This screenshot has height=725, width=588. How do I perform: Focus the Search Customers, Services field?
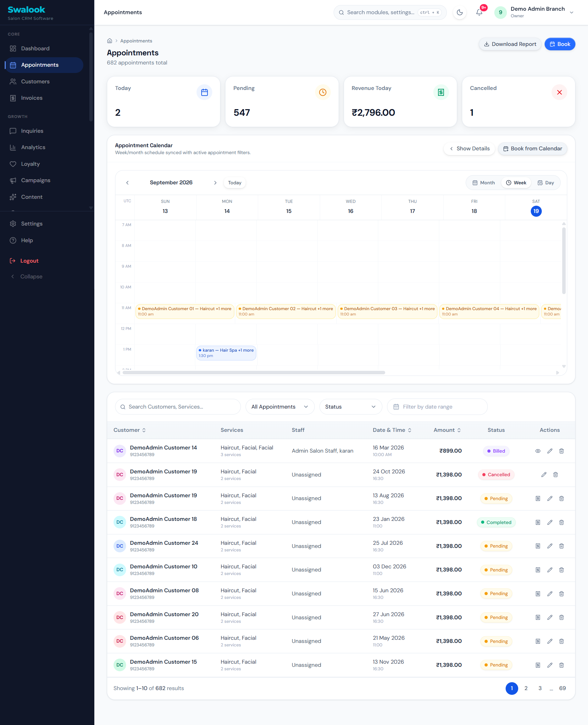[x=178, y=407]
